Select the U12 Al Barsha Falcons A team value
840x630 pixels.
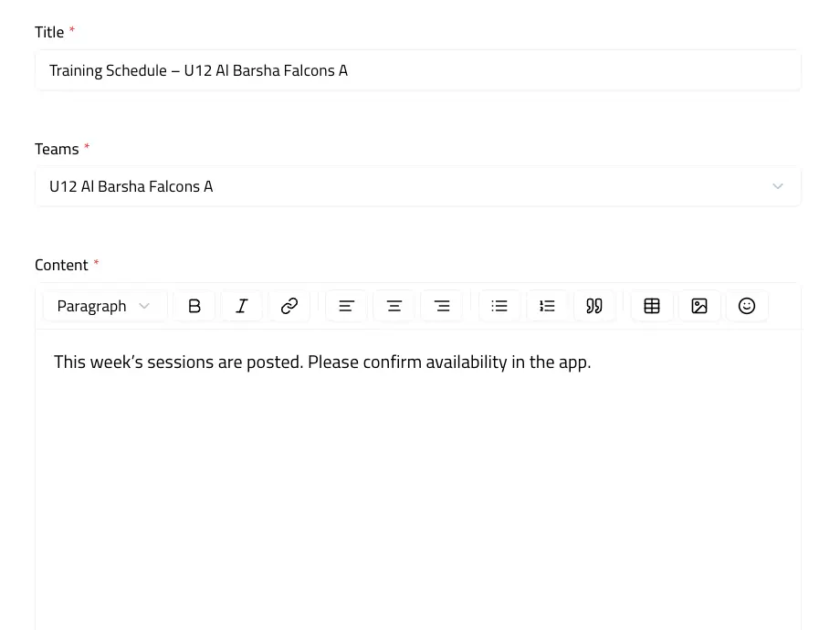pyautogui.click(x=131, y=186)
